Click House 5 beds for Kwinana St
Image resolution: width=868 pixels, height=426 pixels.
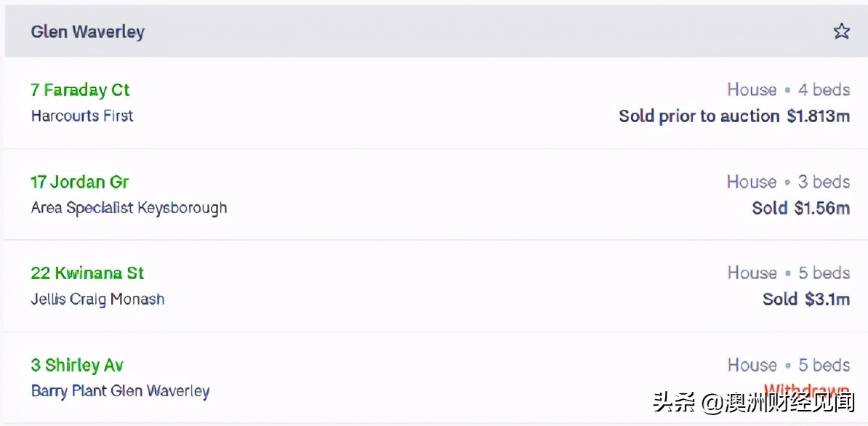pyautogui.click(x=788, y=273)
